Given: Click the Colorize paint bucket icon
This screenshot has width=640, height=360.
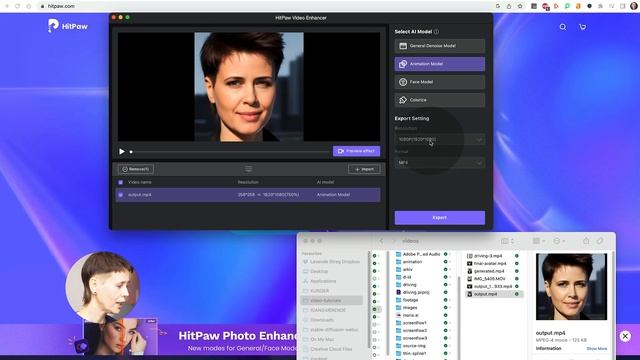Looking at the screenshot, I should point(403,100).
